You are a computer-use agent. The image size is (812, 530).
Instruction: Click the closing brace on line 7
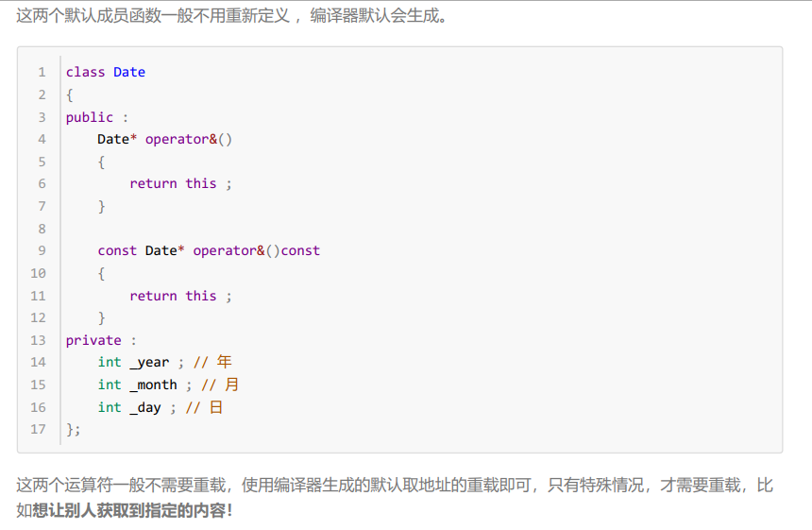tap(102, 207)
